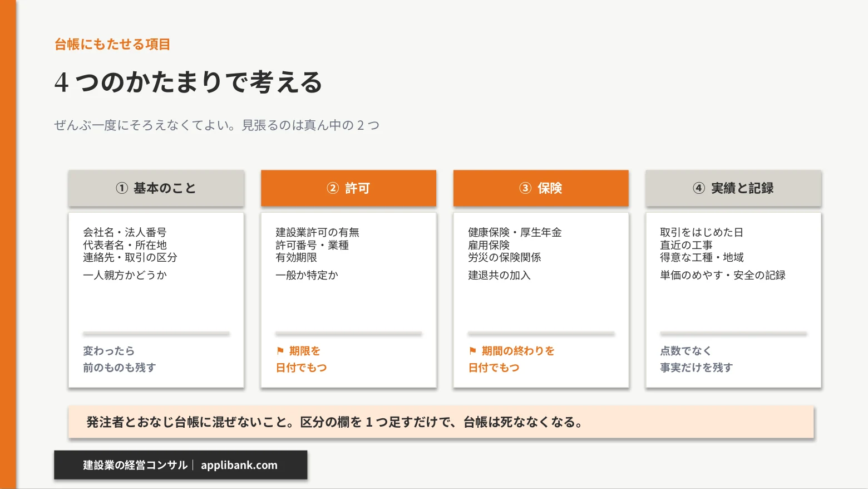The width and height of the screenshot is (868, 489).
Task: Click the line 建設業許可の有無
Action: 317,232
